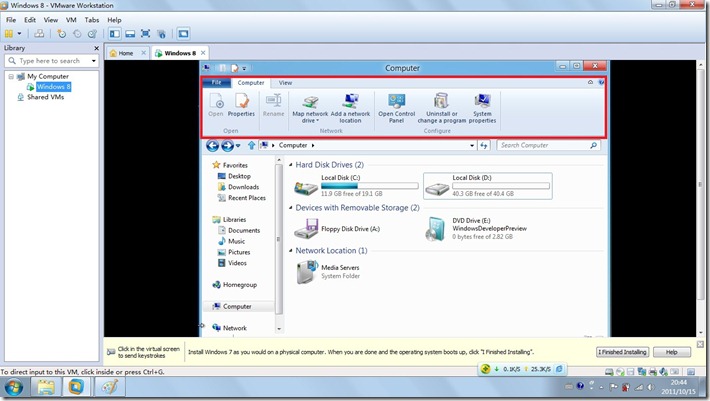
Task: Click the Help button in install bar
Action: pos(672,352)
